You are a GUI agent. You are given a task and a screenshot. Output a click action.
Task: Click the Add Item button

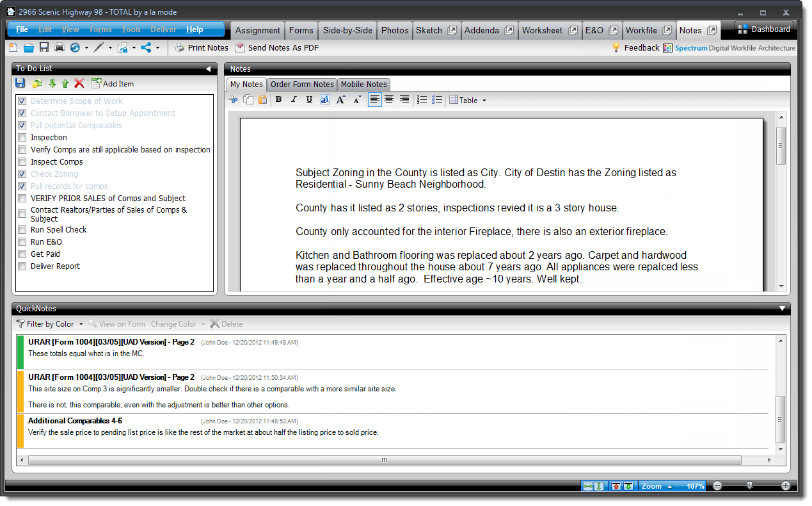click(113, 84)
